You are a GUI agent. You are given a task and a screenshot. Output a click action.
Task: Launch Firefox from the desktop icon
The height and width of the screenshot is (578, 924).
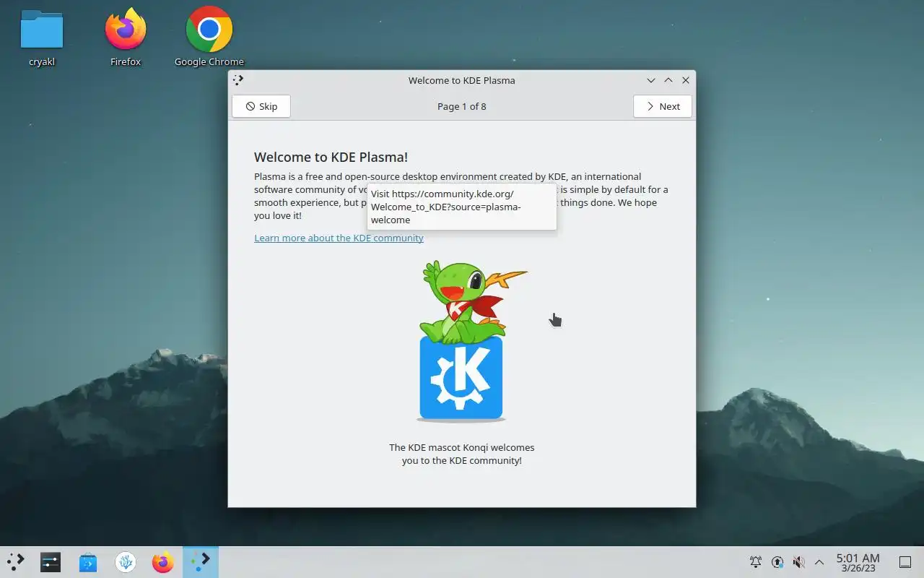(x=126, y=38)
